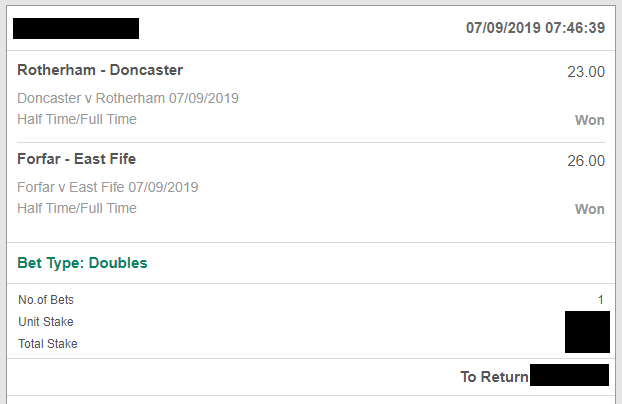Image resolution: width=622 pixels, height=404 pixels.
Task: Click the Total Stake label
Action: 48,343
